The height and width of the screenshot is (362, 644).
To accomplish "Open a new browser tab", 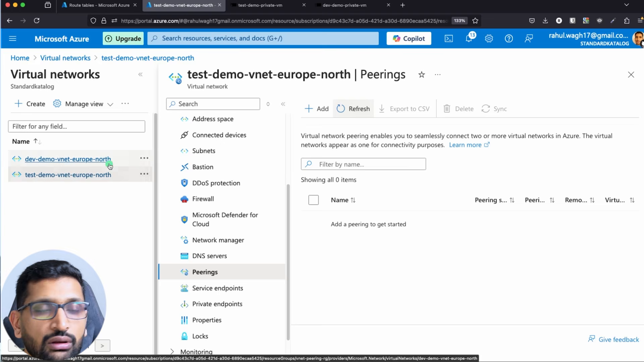I will [402, 5].
